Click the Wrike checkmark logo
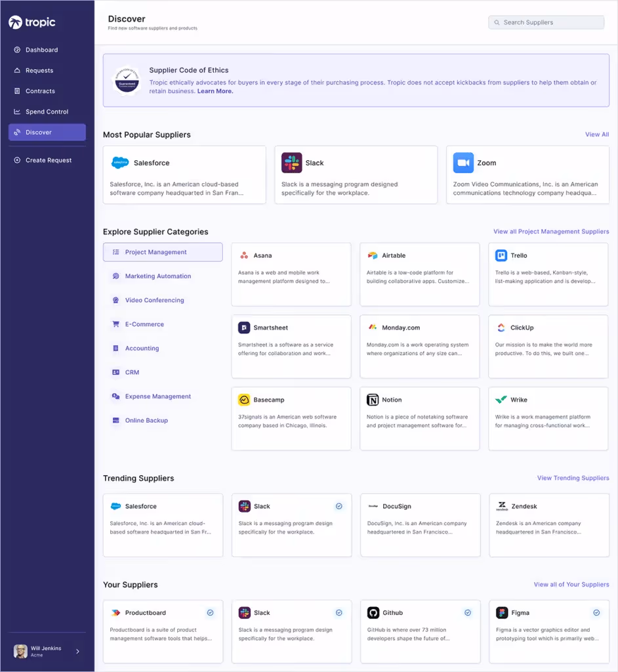The height and width of the screenshot is (672, 618). click(501, 400)
